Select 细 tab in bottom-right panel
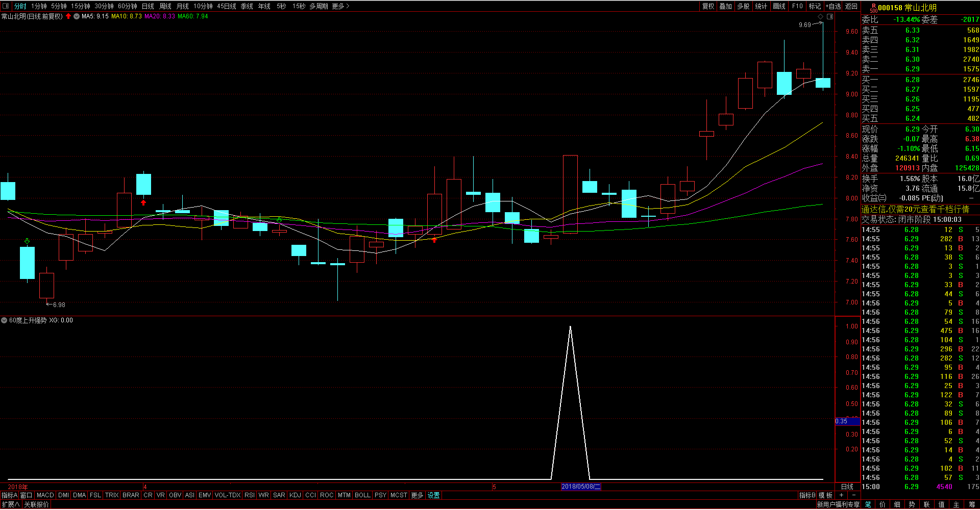The height and width of the screenshot is (510, 980). point(897,504)
